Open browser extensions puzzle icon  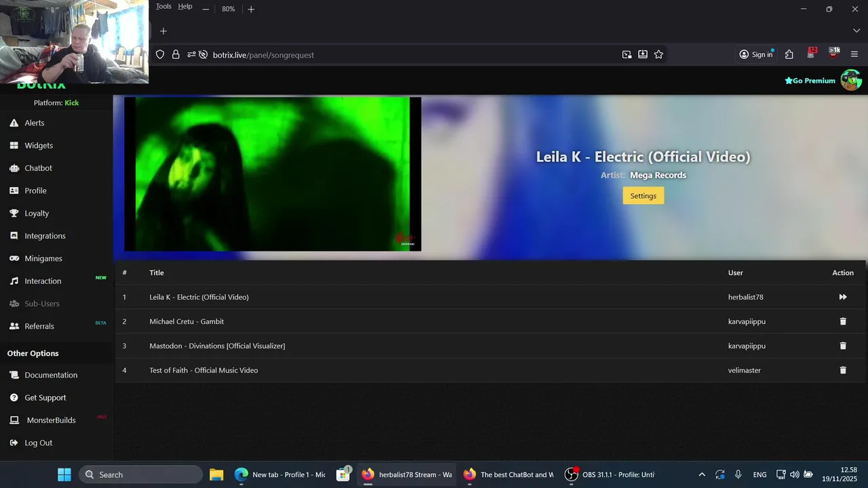click(789, 55)
